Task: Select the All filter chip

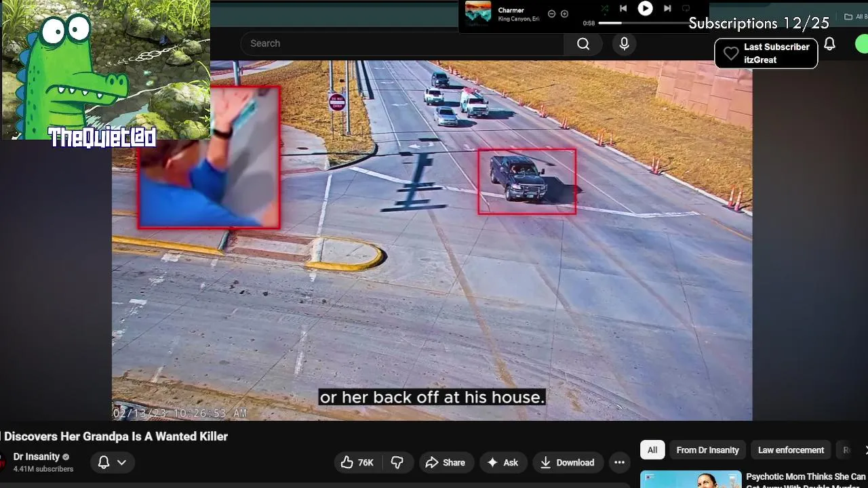Action: pos(652,450)
